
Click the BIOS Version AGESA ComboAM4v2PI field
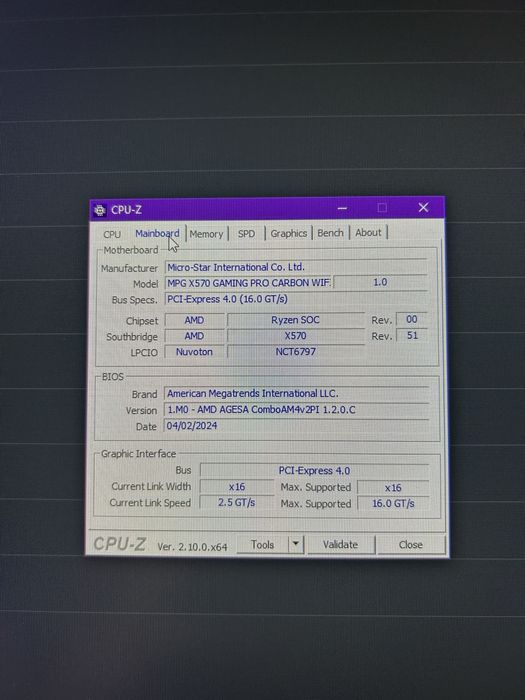[x=296, y=409]
